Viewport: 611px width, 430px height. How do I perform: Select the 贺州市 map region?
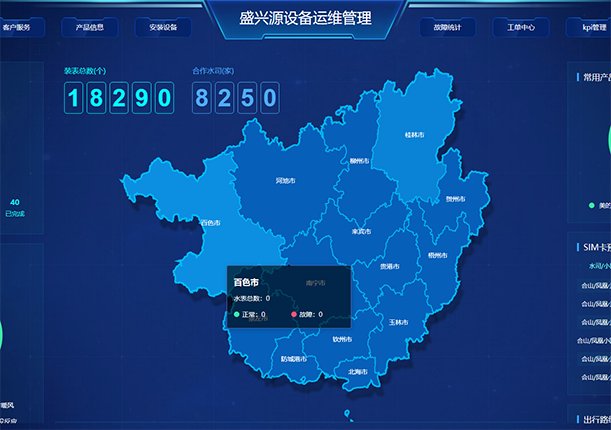[455, 199]
